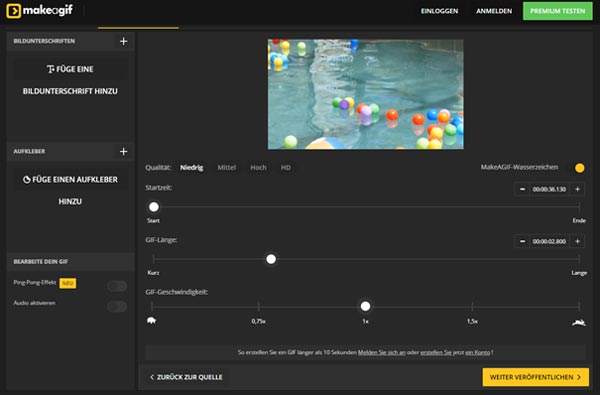
Task: Click the makeagif logo
Action: [x=39, y=11]
